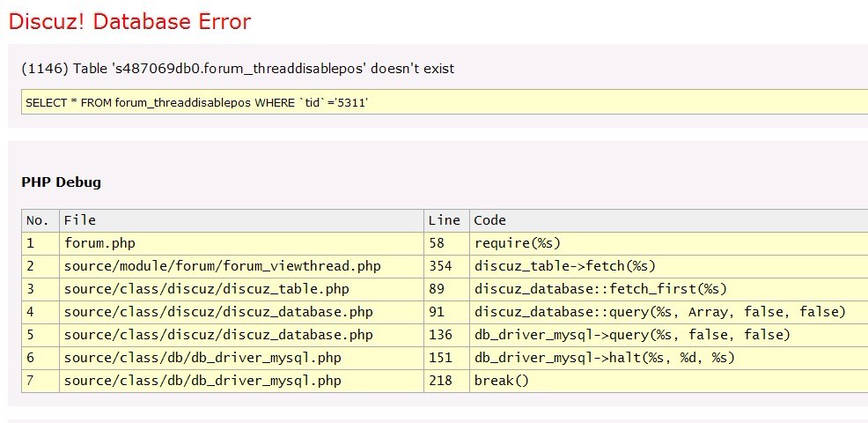Screen dimensions: 868x423
Task: Click the discuz_table->fetch(%s) code cell
Action: (565, 266)
